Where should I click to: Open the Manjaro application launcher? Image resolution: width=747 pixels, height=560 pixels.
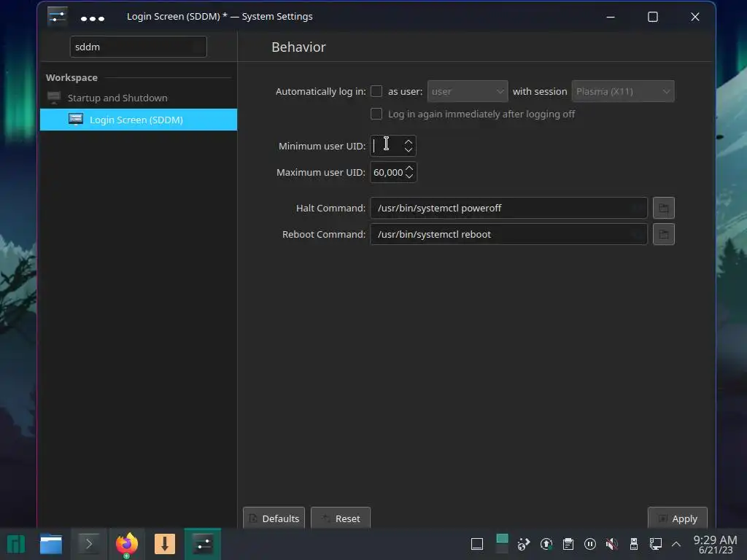click(16, 544)
